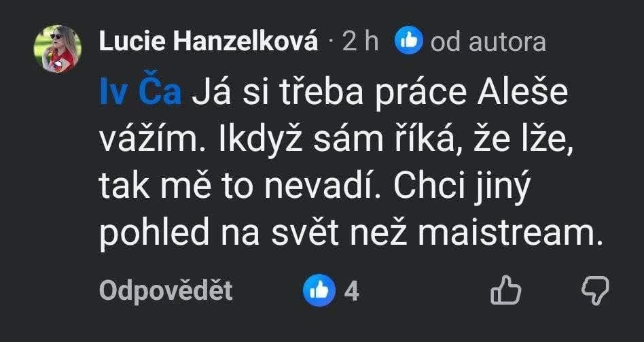Click the thumbs-up like icon
Viewport: 644px width, 342px height.
point(505,291)
